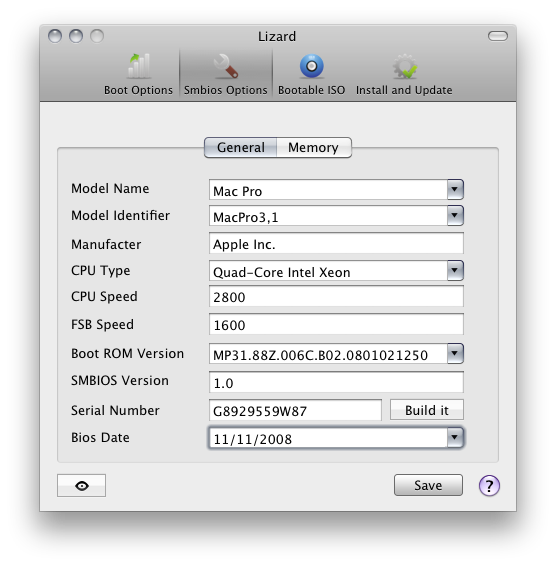
Task: Click the 'Serial Number' label
Action: point(115,410)
